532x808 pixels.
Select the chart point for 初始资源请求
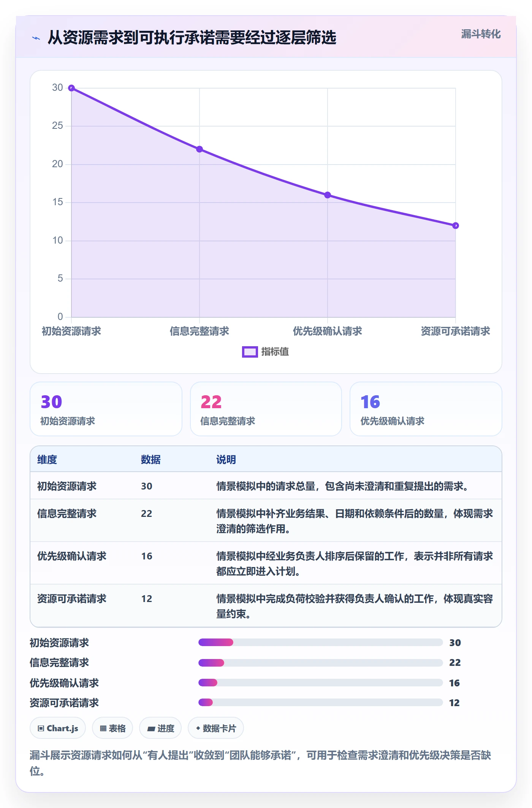71,88
